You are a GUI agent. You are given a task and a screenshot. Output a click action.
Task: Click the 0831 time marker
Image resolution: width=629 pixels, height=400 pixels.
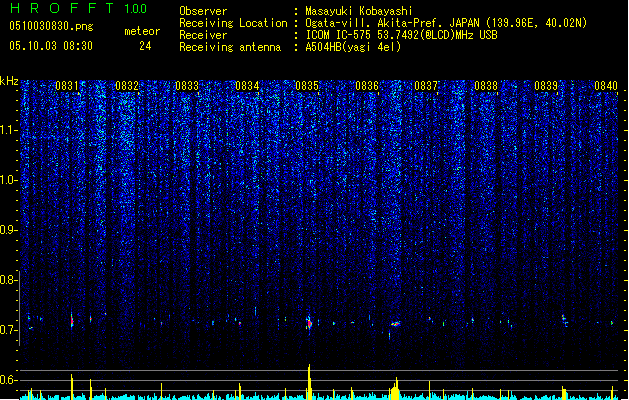tap(67, 86)
